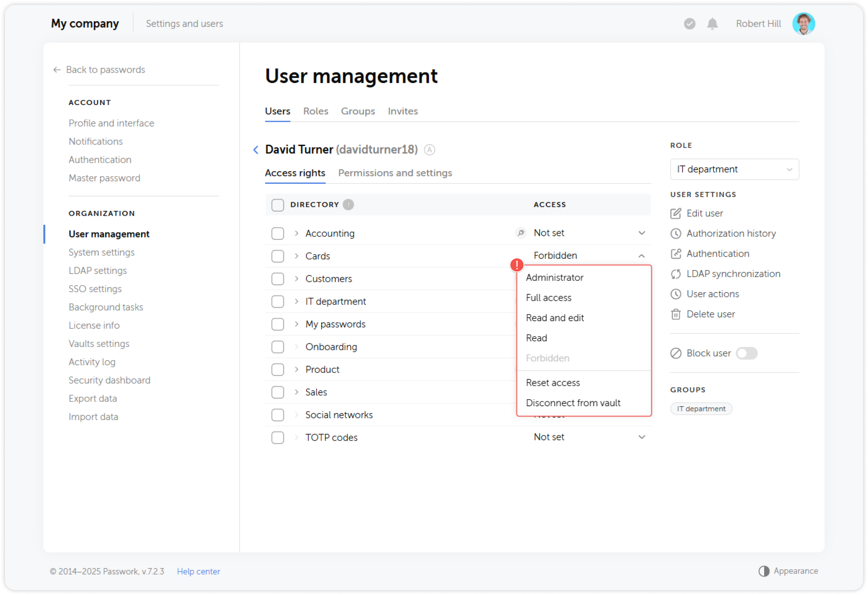The image size is (868, 595).
Task: Click the IT department group chip
Action: coord(701,408)
